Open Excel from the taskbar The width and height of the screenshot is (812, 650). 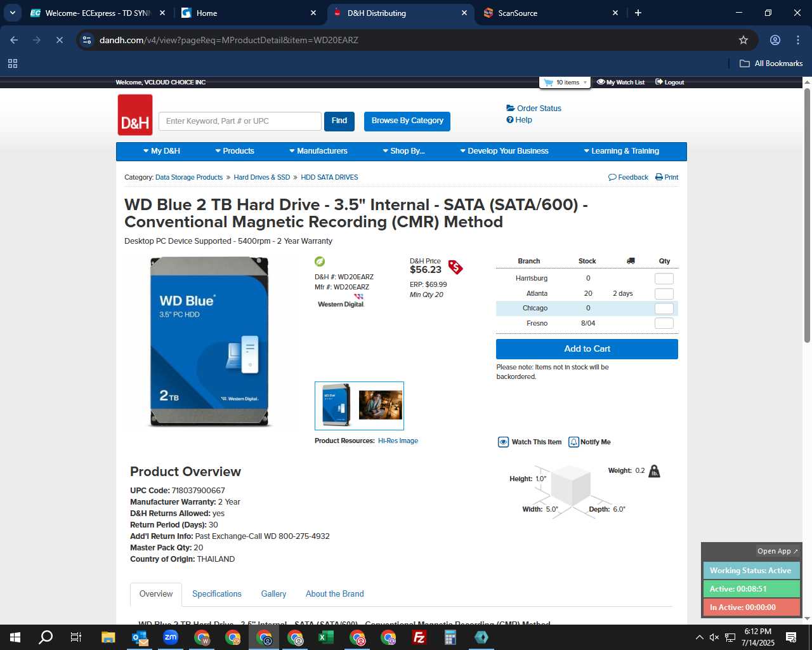(326, 637)
